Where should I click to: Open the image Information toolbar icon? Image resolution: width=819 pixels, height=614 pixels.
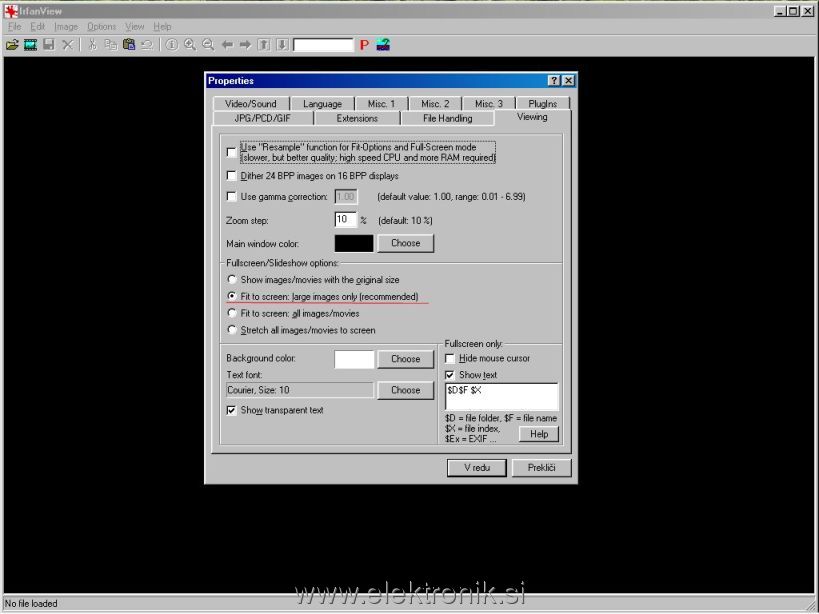171,45
